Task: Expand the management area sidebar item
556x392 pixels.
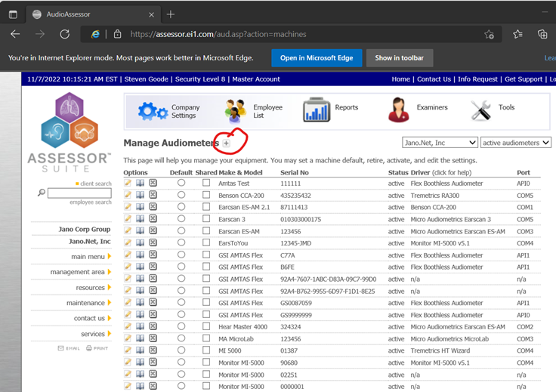Action: [81, 272]
